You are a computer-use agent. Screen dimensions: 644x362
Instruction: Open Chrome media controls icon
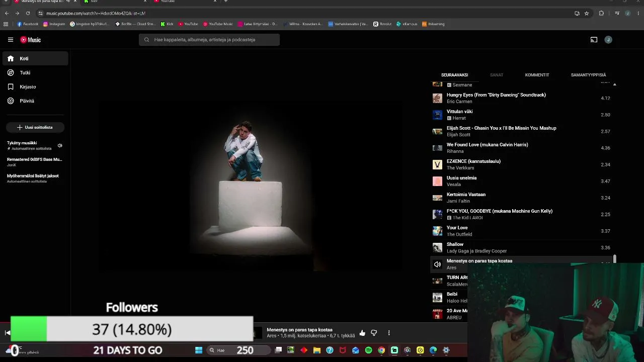click(x=617, y=13)
